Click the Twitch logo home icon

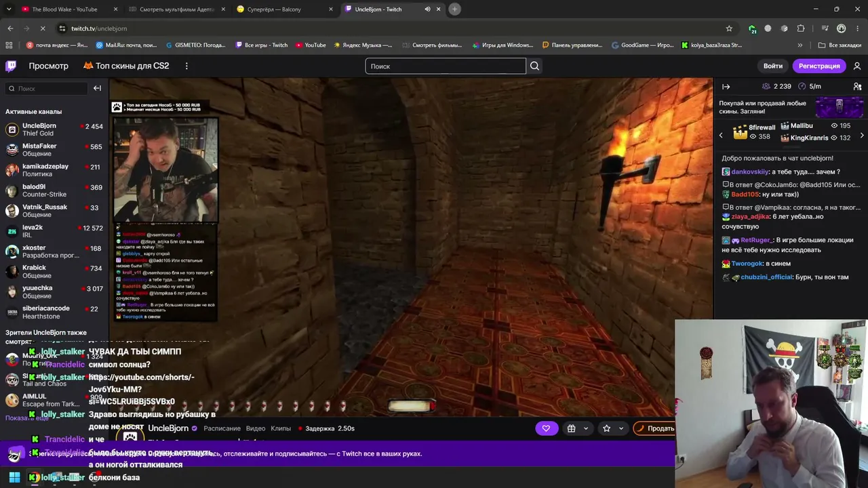coord(11,66)
